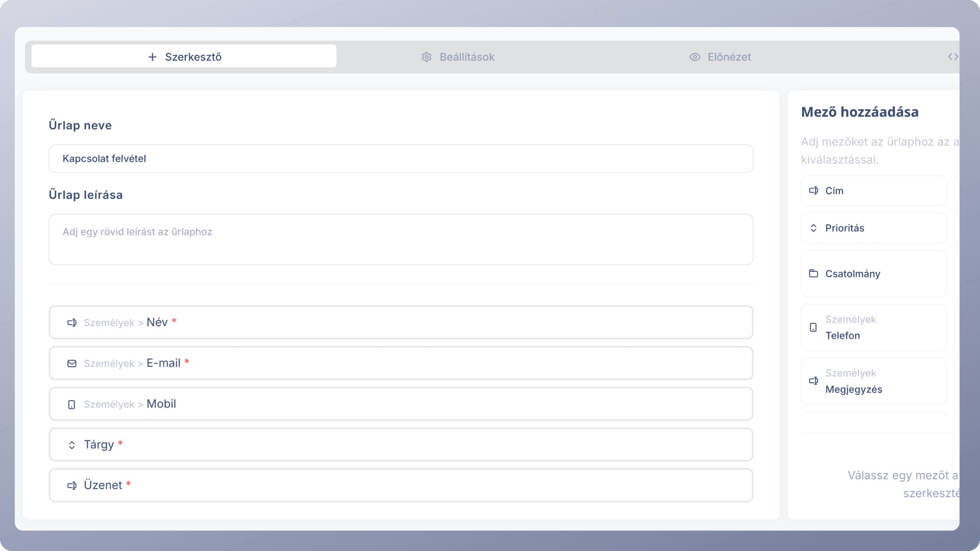Add the Személyek Megjegyzés field
Screen dimensions: 980x551
point(874,381)
